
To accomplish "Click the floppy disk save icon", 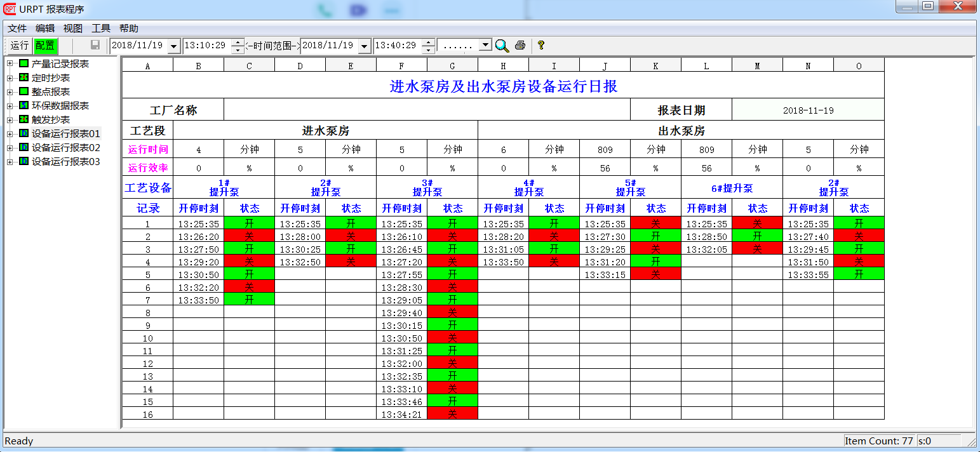I will pos(95,45).
